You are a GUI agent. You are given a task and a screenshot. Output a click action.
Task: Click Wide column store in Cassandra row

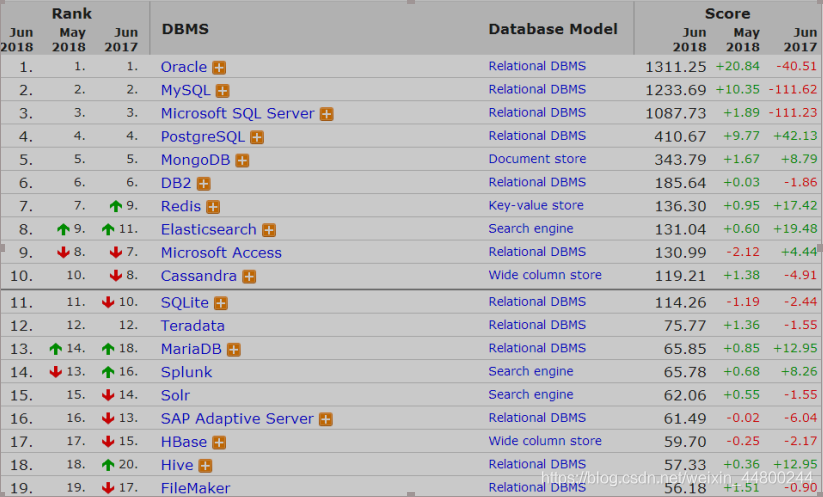click(545, 275)
